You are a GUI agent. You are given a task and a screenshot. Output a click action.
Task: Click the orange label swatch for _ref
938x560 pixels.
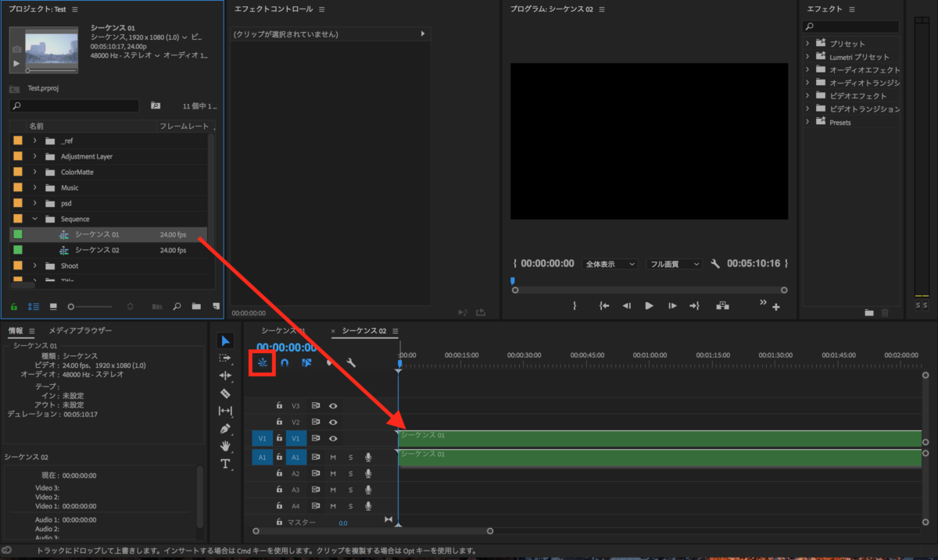click(x=18, y=141)
